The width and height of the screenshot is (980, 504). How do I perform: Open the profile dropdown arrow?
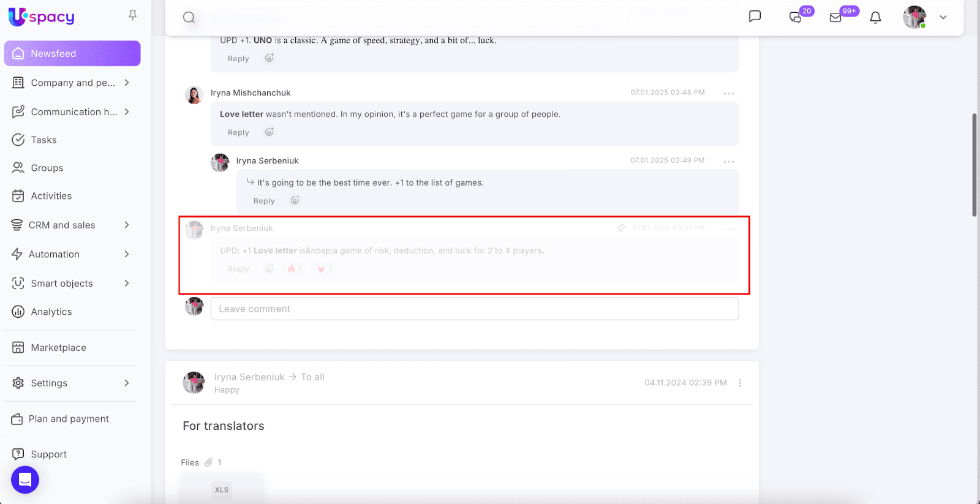tap(943, 17)
